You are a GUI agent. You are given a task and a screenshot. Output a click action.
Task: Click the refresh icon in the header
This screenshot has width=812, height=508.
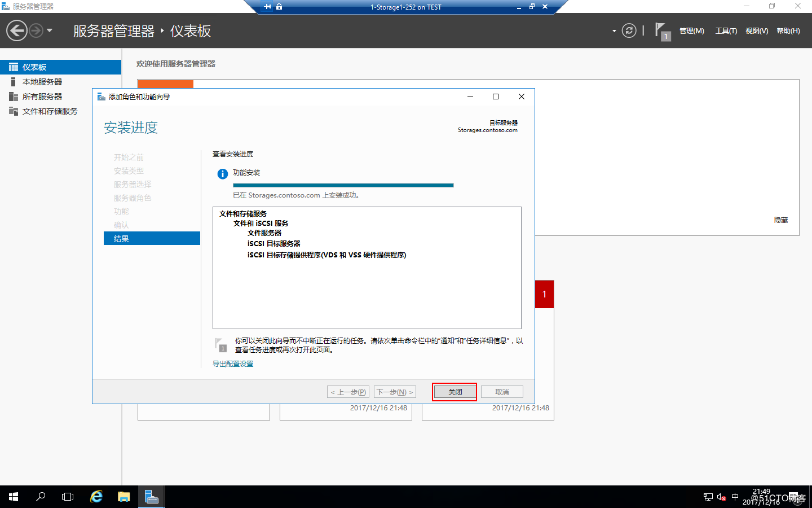pyautogui.click(x=629, y=30)
